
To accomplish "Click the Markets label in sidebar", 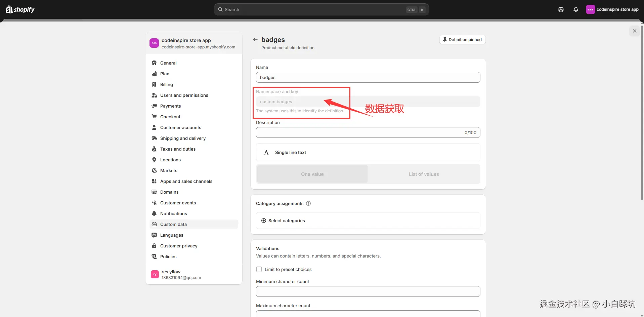I will click(169, 170).
